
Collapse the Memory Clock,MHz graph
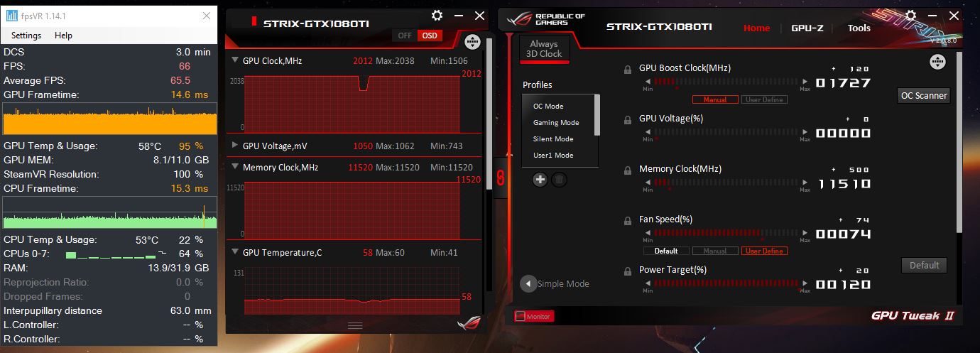[x=235, y=167]
